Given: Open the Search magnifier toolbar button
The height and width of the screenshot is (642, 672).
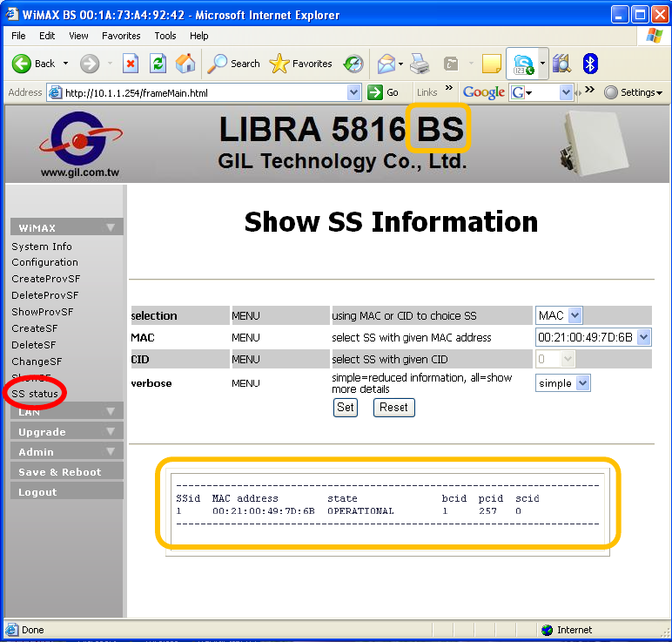Looking at the screenshot, I should [x=233, y=64].
